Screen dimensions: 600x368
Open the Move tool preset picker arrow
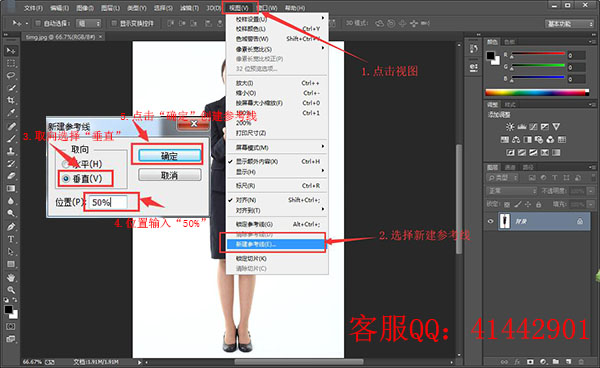(27, 23)
